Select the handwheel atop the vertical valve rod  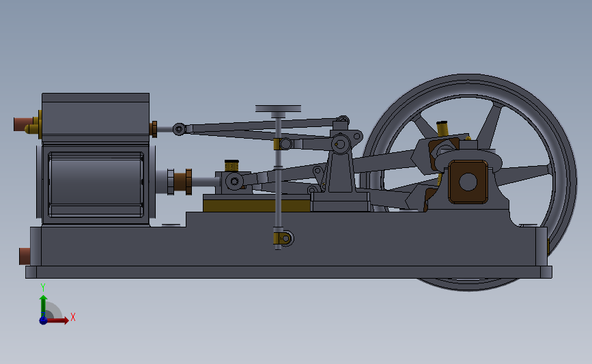pos(279,109)
